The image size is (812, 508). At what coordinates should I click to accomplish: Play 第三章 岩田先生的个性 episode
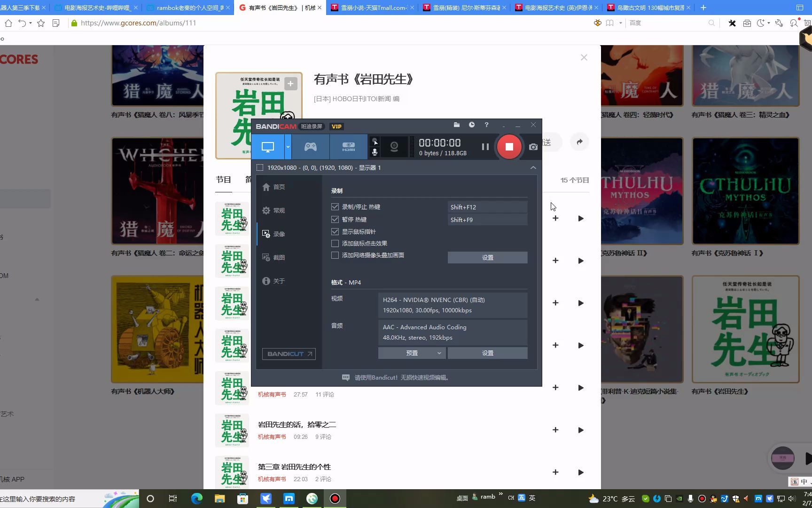[x=580, y=472]
